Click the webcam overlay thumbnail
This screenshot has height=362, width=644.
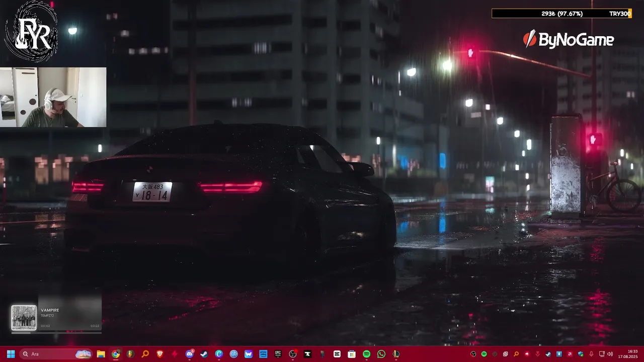(53, 97)
